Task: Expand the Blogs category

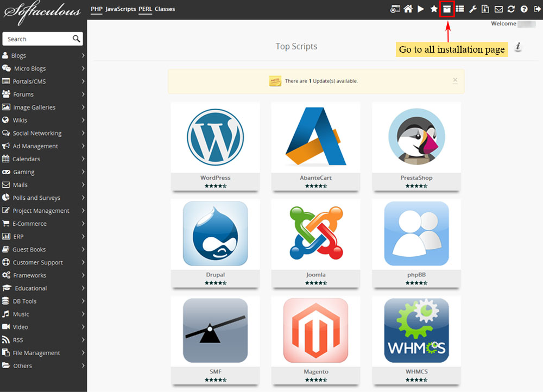Action: tap(42, 55)
